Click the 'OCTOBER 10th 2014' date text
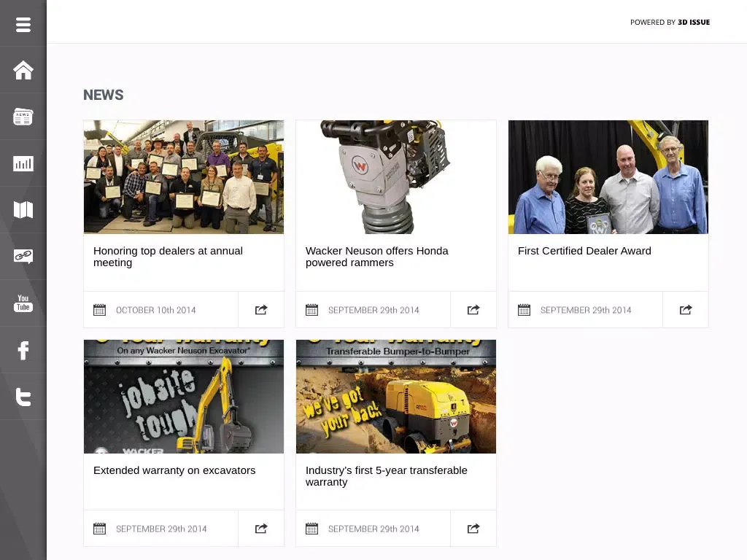Image resolution: width=747 pixels, height=560 pixels. 156,310
